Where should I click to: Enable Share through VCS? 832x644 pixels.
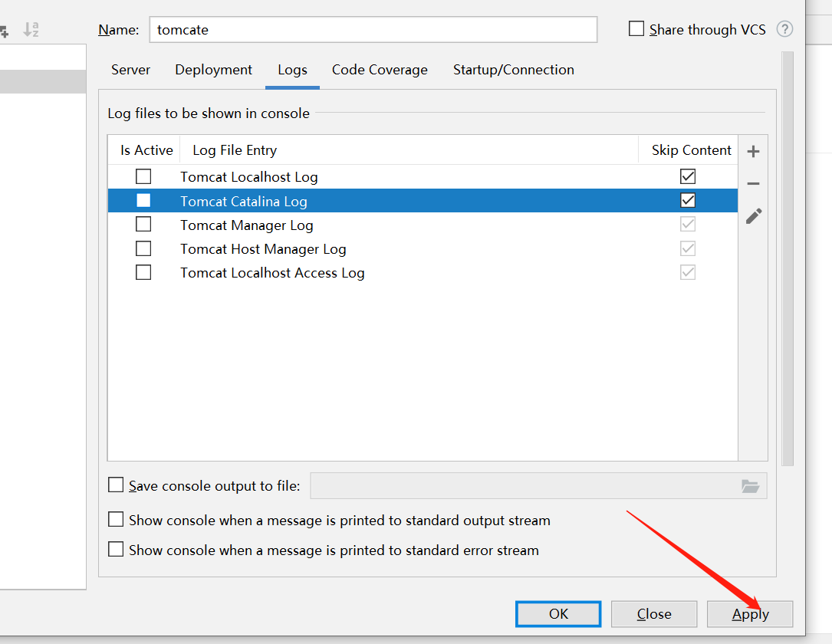tap(636, 28)
